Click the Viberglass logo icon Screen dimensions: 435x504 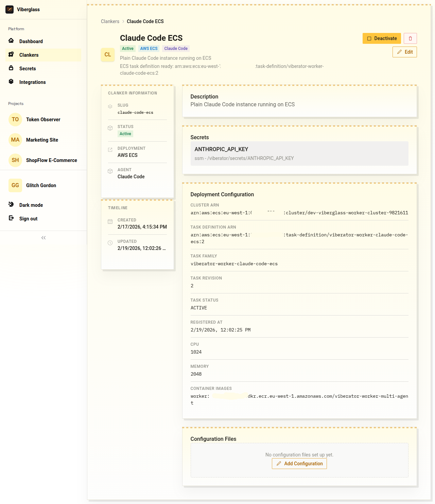(x=10, y=10)
